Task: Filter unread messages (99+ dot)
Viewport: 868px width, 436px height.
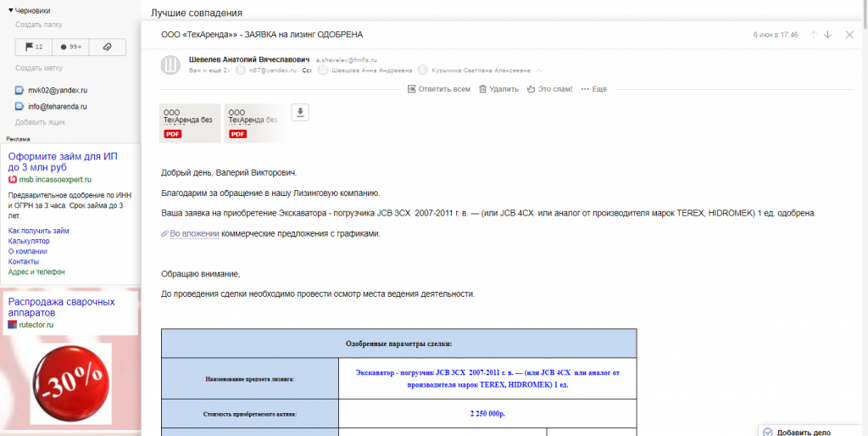Action: [70, 48]
